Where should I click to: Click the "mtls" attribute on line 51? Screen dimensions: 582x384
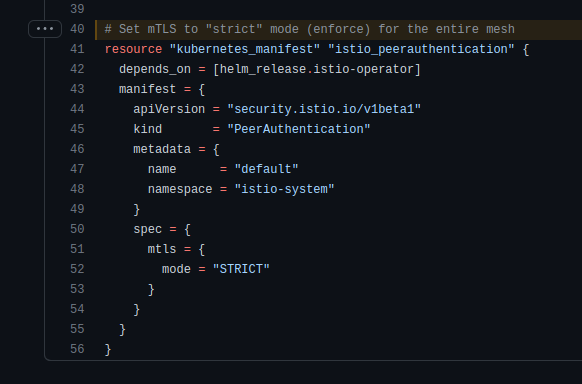tap(162, 249)
